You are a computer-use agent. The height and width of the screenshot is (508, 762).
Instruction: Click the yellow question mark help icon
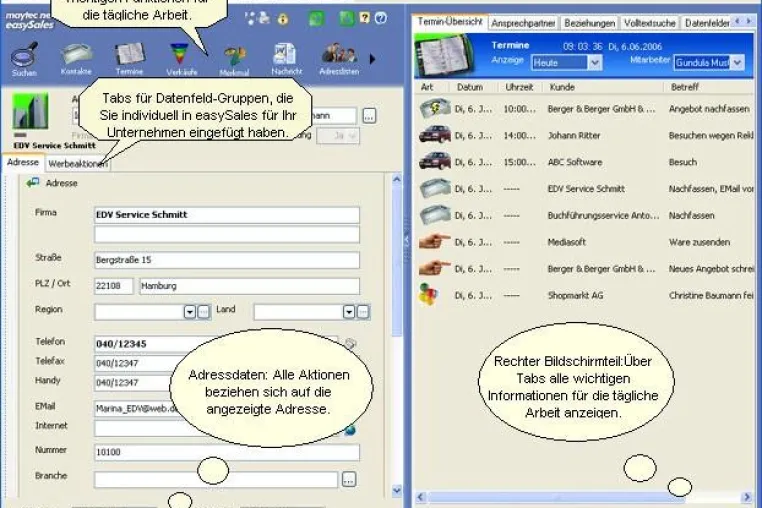point(364,18)
